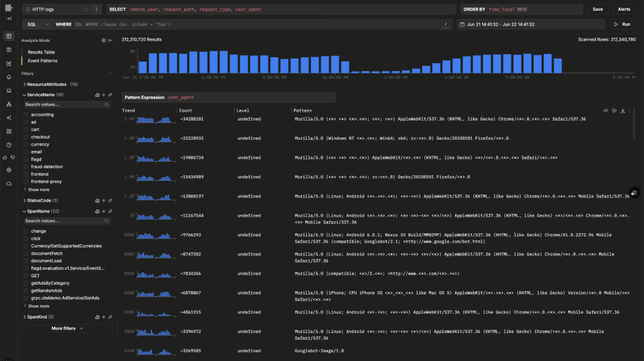Show more SpanName values
This screenshot has height=361, width=644.
point(39,306)
